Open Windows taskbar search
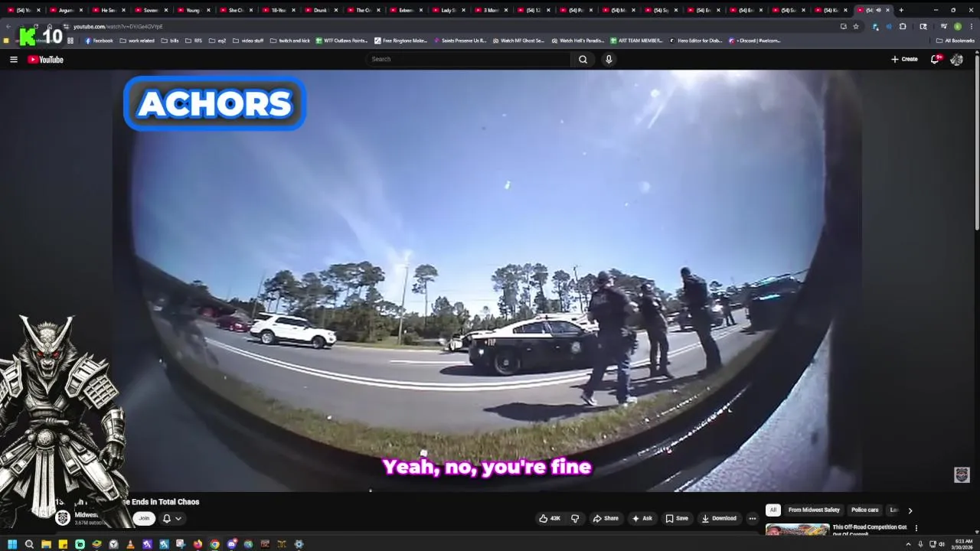980x551 pixels. click(29, 544)
